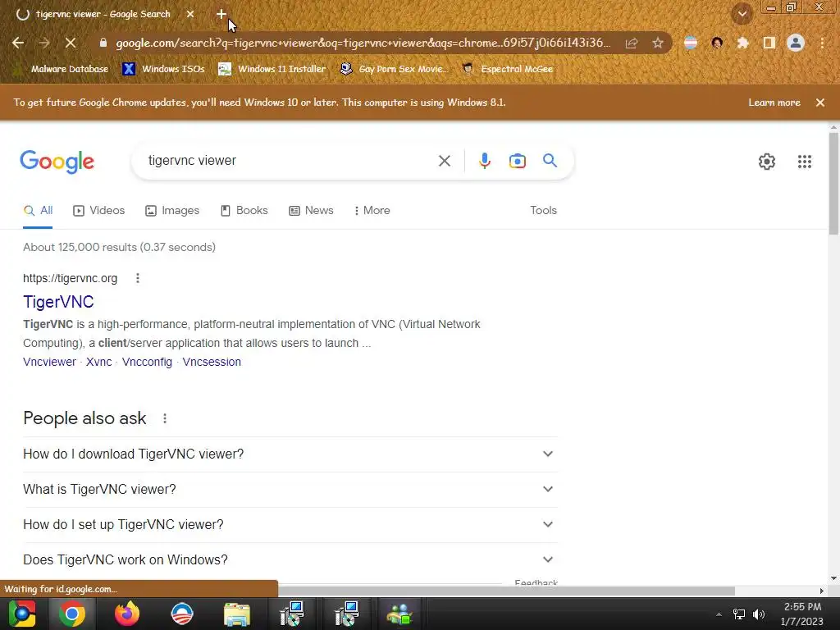The width and height of the screenshot is (840, 630).
Task: Bookmark this page with the star icon
Action: tap(658, 43)
